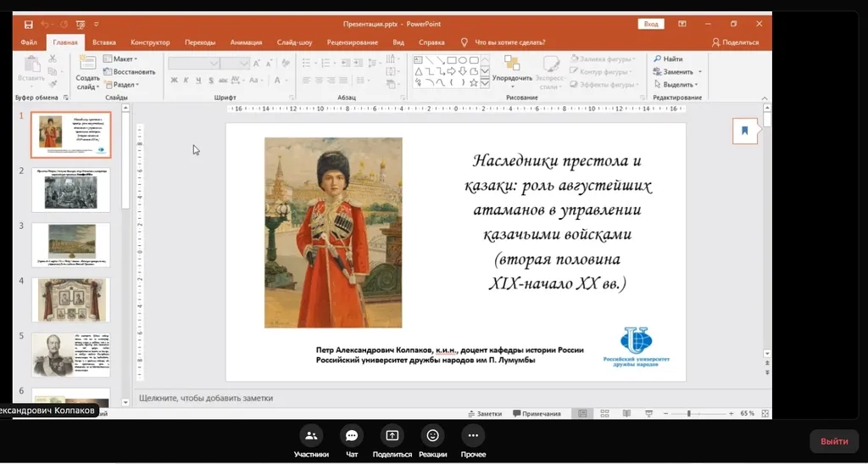Screen dimensions: 868x464
Task: Open the Файл menu
Action: coord(29,42)
